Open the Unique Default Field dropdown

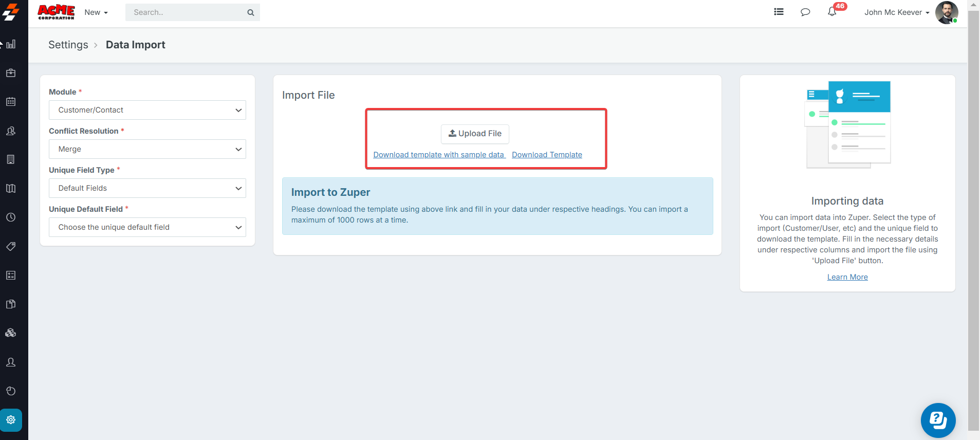click(x=147, y=227)
